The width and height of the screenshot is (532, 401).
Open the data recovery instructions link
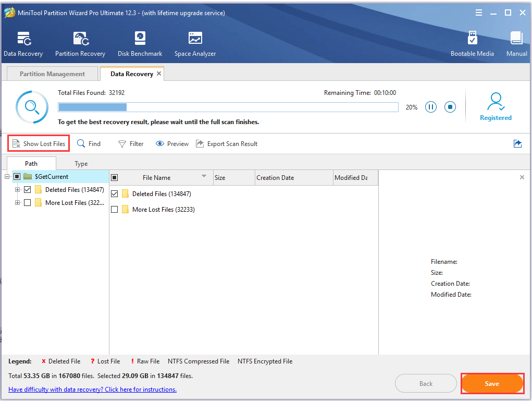pos(92,389)
